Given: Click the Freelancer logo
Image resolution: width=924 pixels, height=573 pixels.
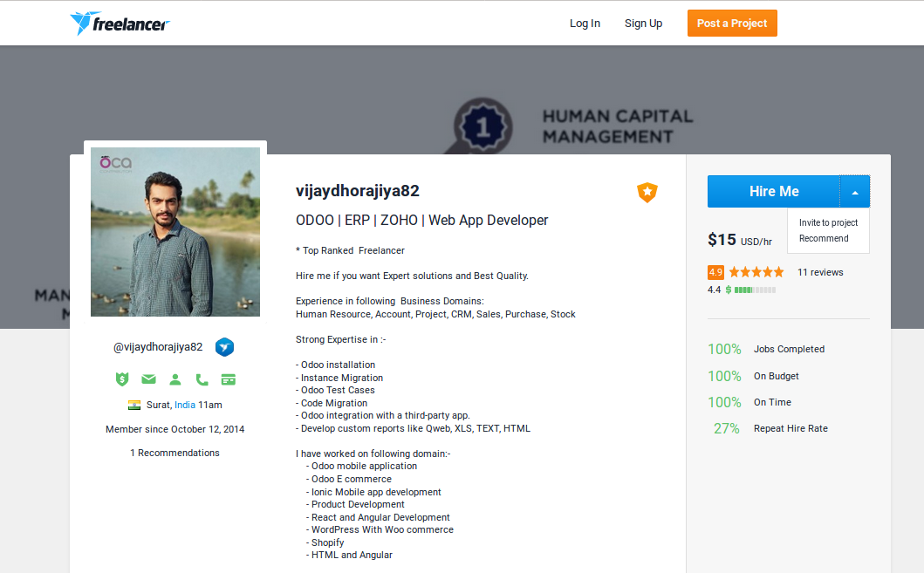Looking at the screenshot, I should (120, 24).
